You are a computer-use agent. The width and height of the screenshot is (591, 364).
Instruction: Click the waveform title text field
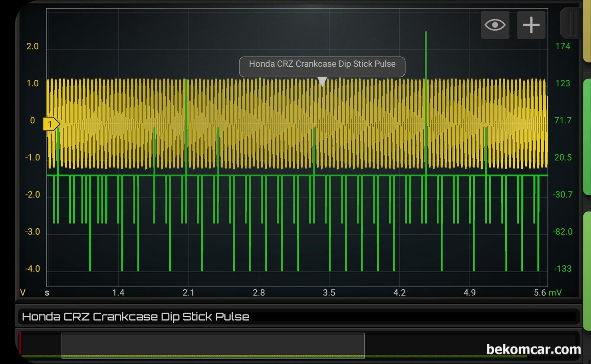coord(297,317)
